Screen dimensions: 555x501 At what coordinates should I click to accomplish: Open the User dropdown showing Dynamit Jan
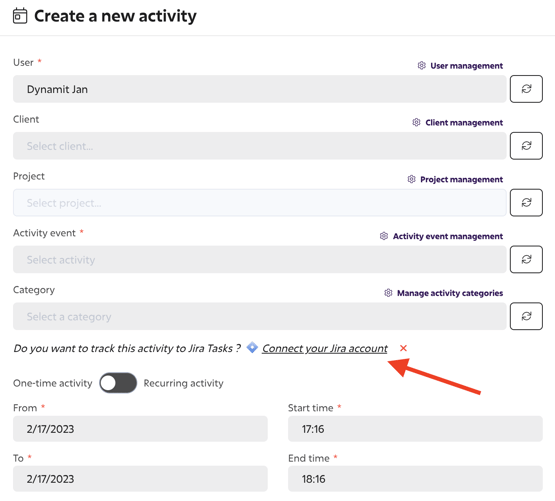[x=259, y=89]
